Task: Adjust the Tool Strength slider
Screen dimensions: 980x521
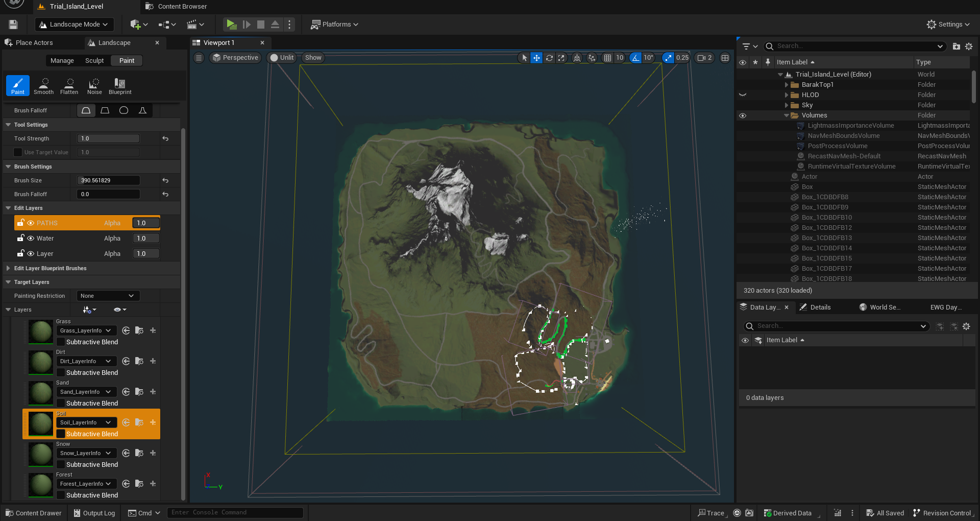Action: tap(108, 138)
